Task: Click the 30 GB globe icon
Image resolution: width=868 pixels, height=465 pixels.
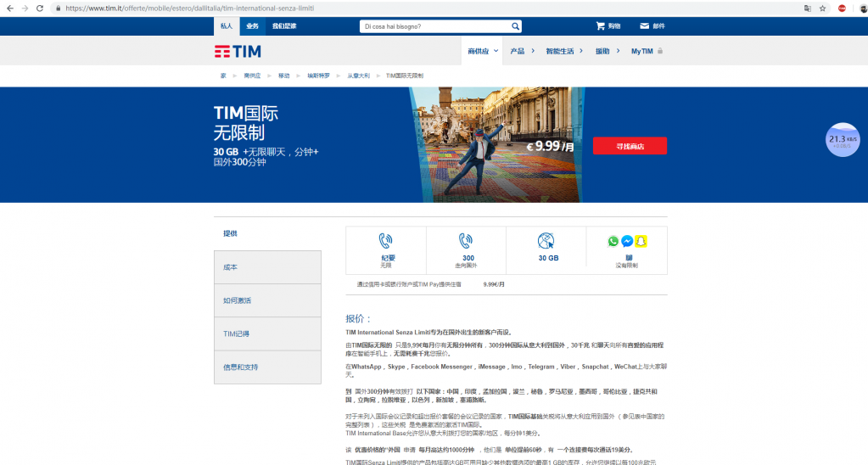Action: tap(546, 241)
